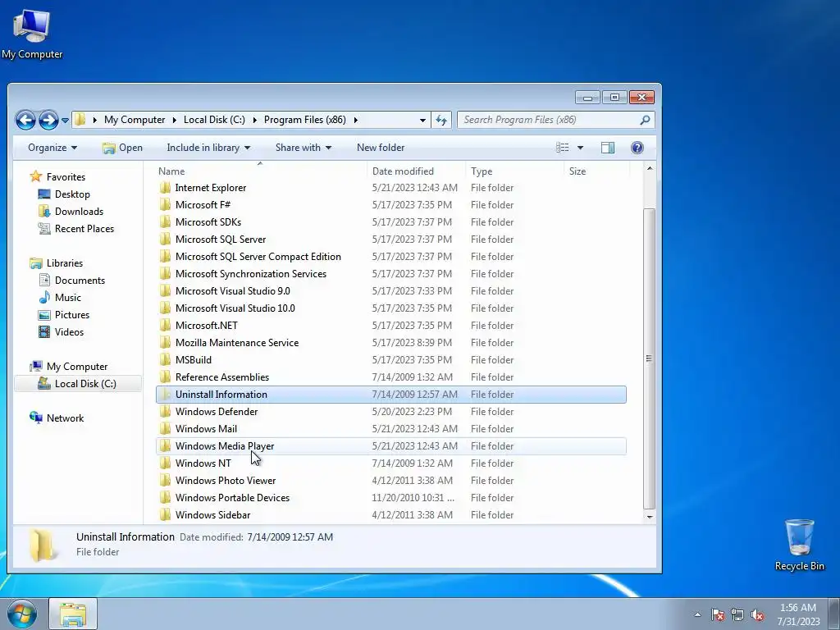Select the Microsoft SQL Server folder icon
Screen dimensions: 840x630
[x=165, y=239]
